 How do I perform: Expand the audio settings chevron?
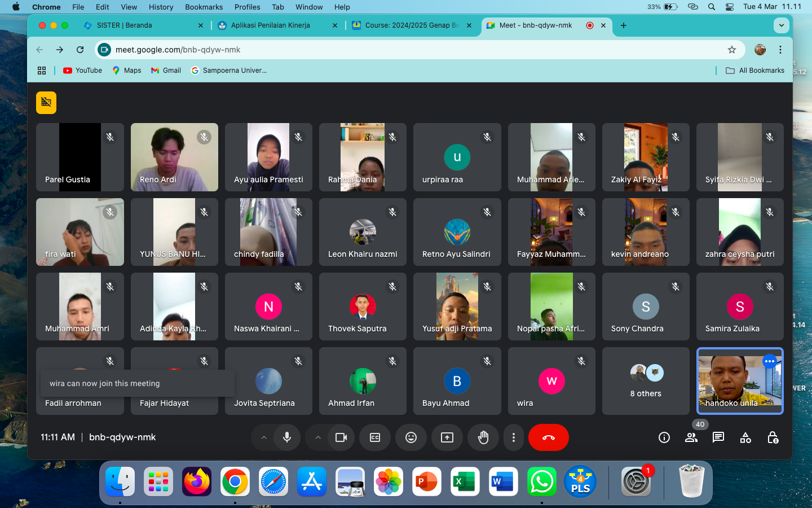[x=263, y=437]
